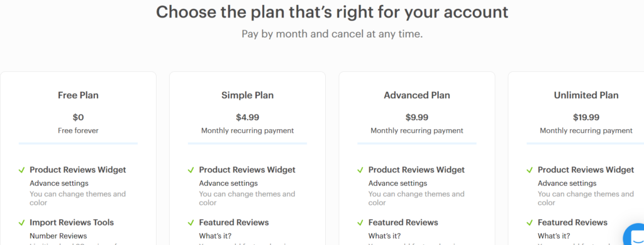Click checkmark beside Advanced Plan Featured Reviews
This screenshot has height=245, width=644.
(x=360, y=223)
